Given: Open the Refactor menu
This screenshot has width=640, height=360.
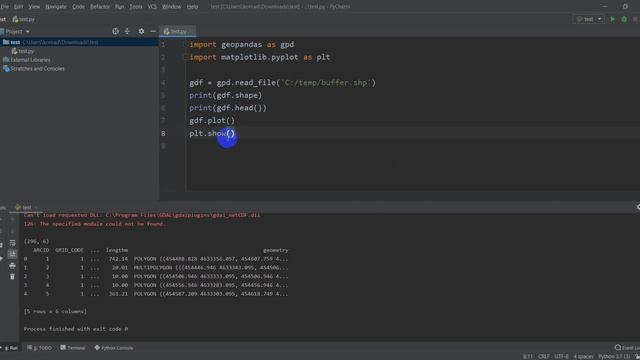Looking at the screenshot, I should pos(100,7).
